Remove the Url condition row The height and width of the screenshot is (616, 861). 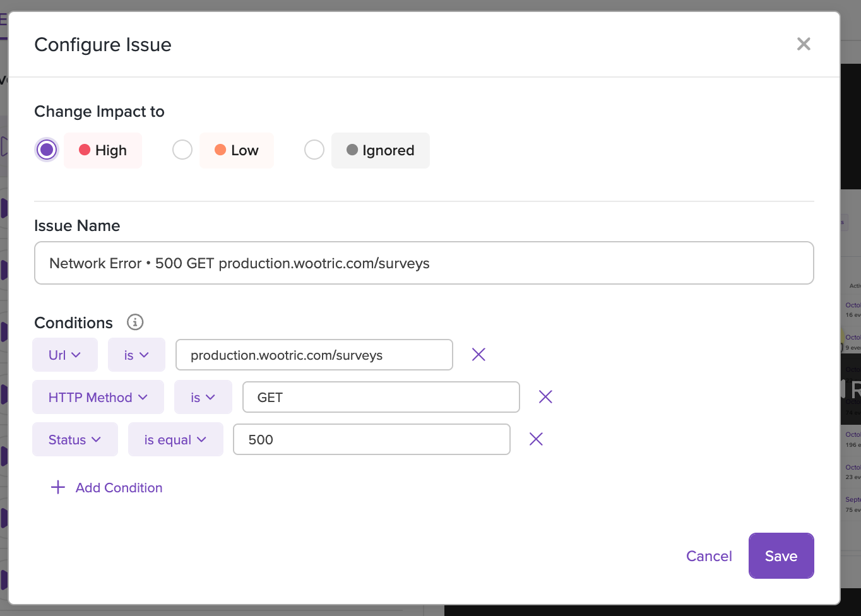(x=478, y=355)
